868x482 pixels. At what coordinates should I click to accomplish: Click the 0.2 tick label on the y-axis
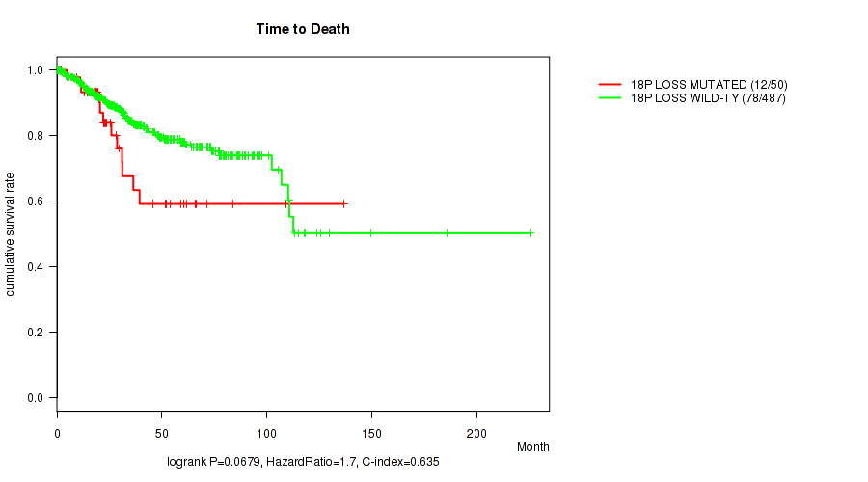click(35, 333)
